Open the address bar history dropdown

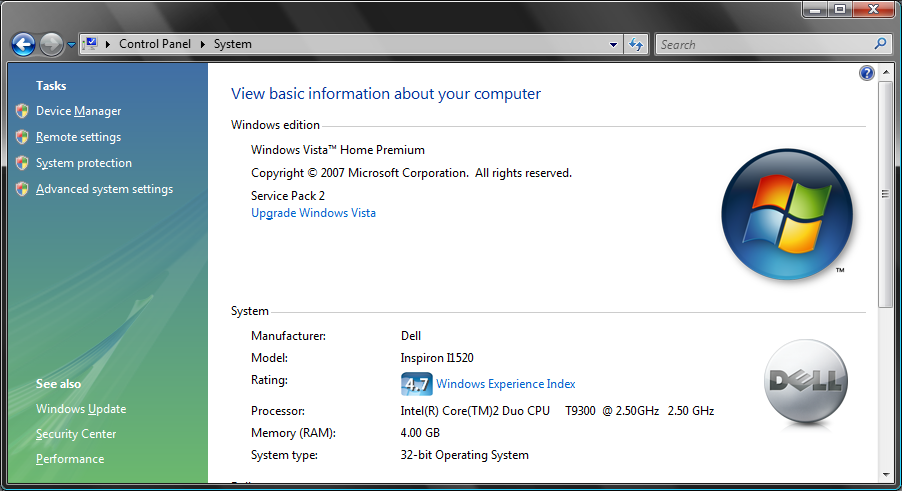point(613,44)
